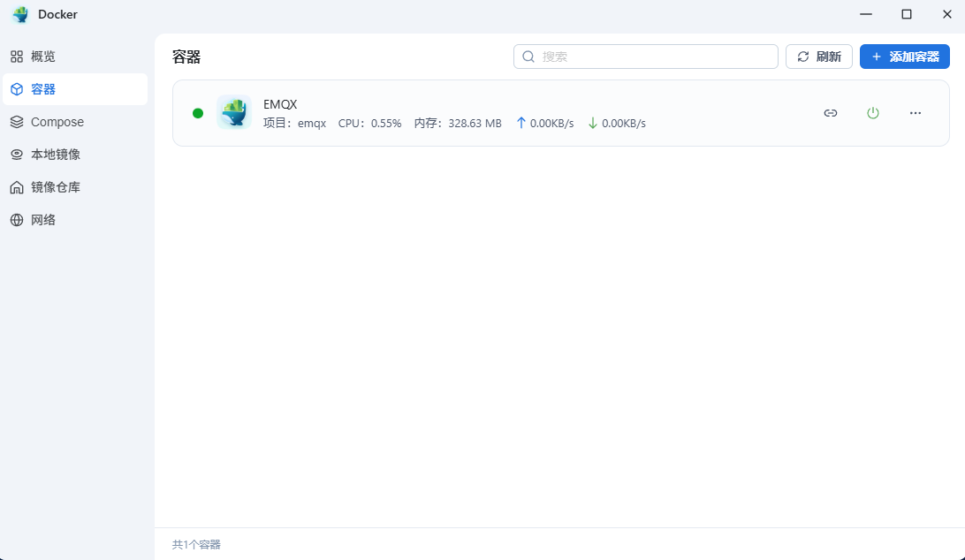This screenshot has width=965, height=560.
Task: Click the search magnifier icon
Action: pyautogui.click(x=528, y=57)
